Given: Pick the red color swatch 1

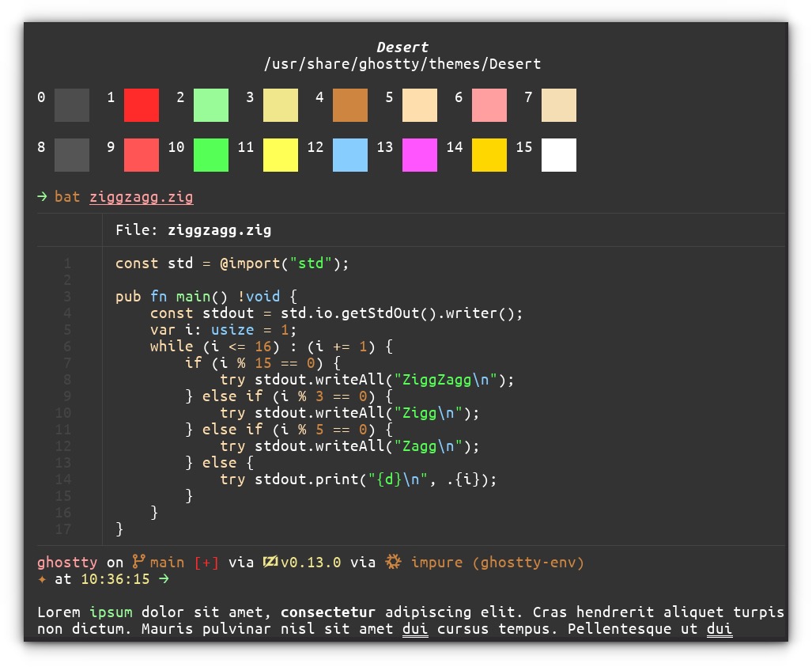Looking at the screenshot, I should click(142, 105).
